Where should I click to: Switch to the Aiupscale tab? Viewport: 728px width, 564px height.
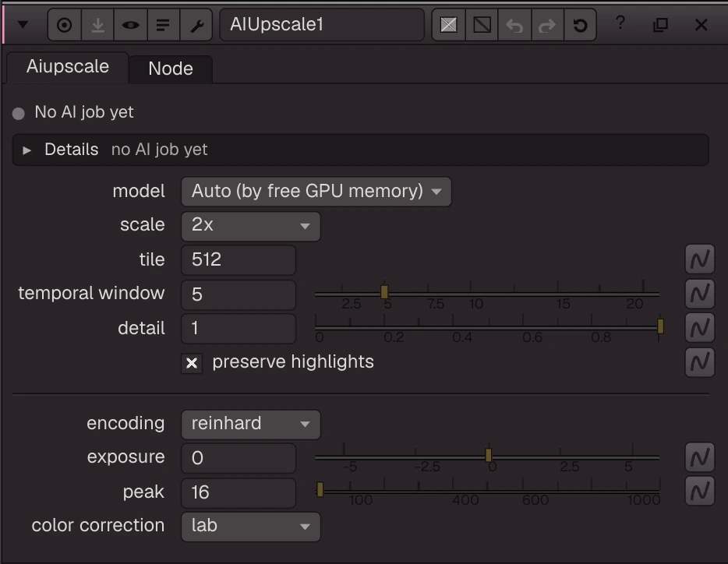click(x=68, y=67)
